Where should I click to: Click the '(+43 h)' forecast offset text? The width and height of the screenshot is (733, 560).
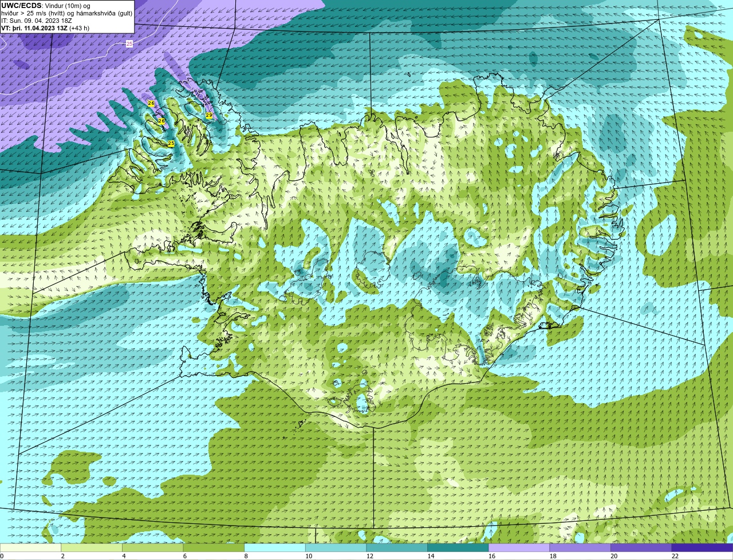(80, 28)
